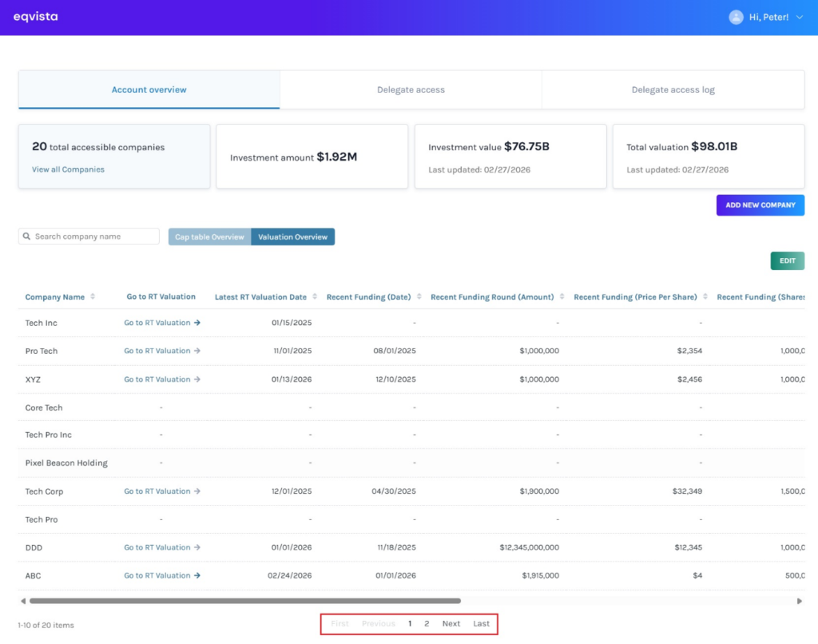Click the user avatar next to Hi, Peter!
Viewport: 818px width, 644px height.
tap(736, 17)
